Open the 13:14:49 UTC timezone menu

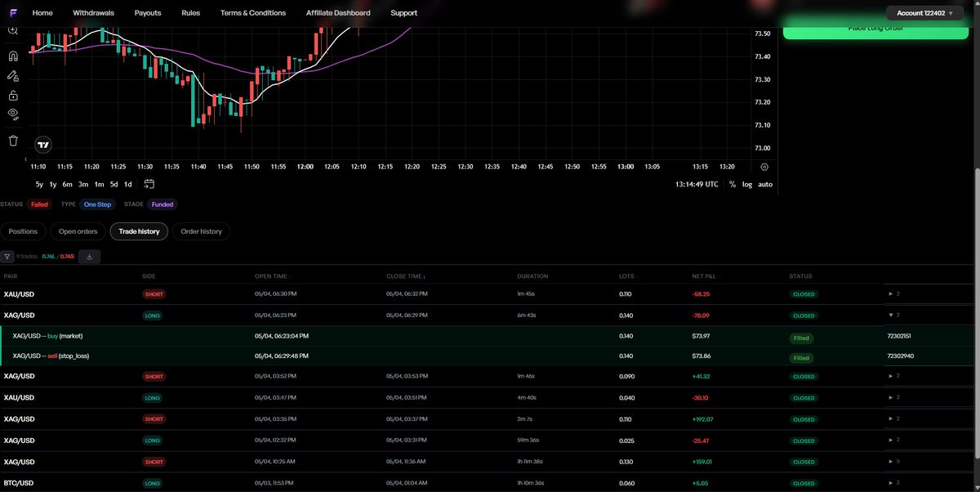click(x=697, y=184)
